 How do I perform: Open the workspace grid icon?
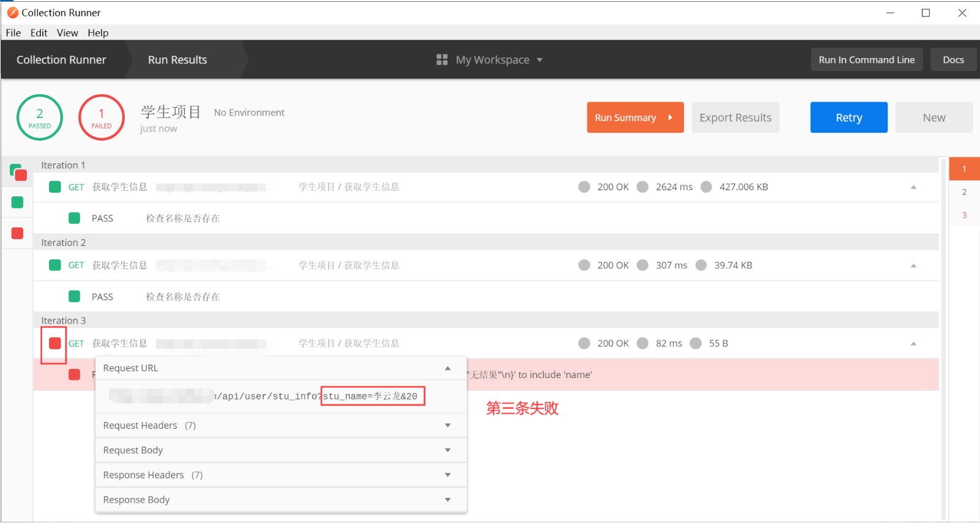click(442, 59)
